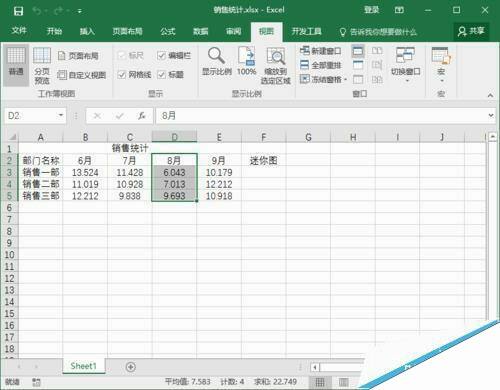Open 显示比例 zoom dialog
This screenshot has width=500, height=390.
coord(217,62)
